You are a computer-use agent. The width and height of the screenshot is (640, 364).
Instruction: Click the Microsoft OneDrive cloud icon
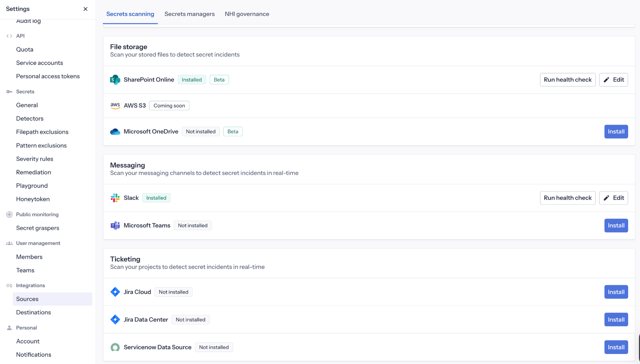tap(115, 131)
